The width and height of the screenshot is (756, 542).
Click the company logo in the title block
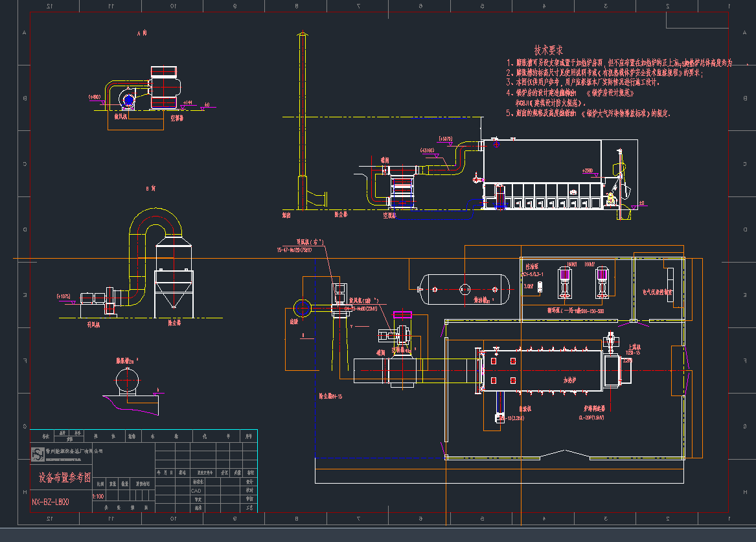pos(36,453)
